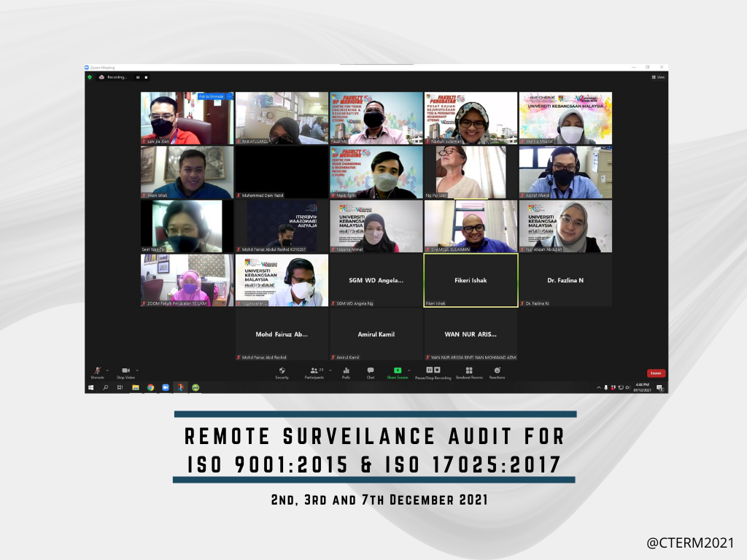This screenshot has width=747, height=560.
Task: Toggle the microphone with Unmute
Action: click(x=97, y=371)
